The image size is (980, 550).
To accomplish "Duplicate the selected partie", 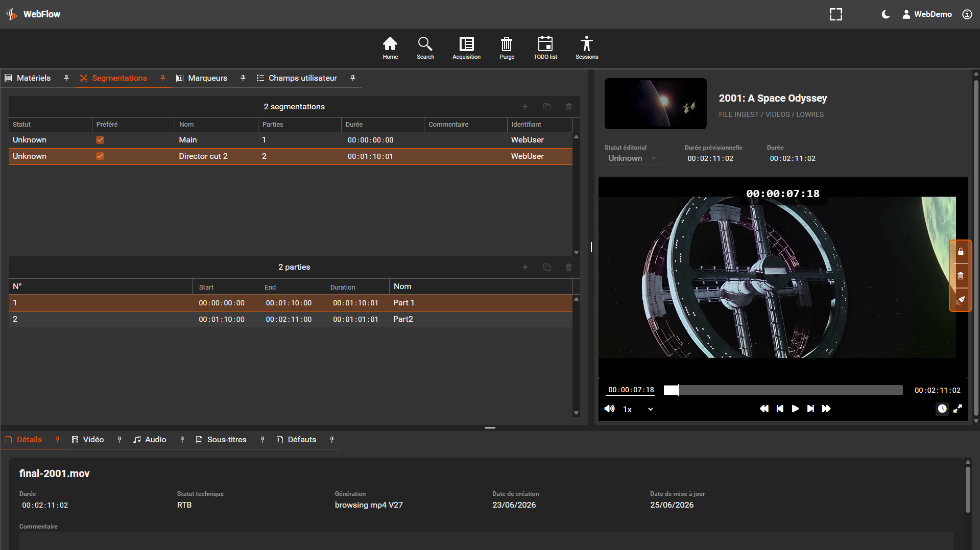I will point(547,267).
